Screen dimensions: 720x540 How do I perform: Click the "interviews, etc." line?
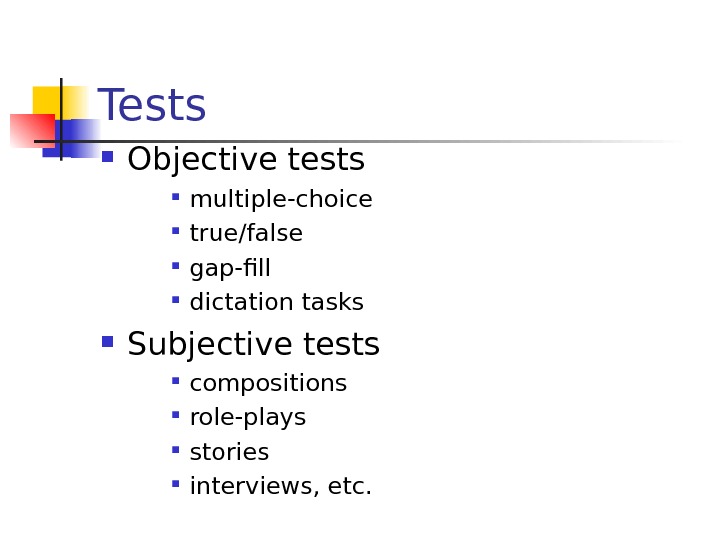(281, 487)
